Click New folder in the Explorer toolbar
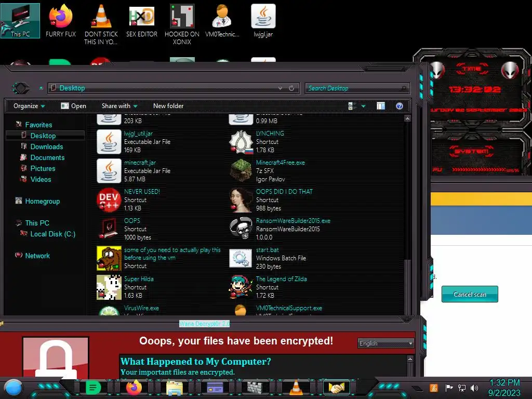The height and width of the screenshot is (399, 532). click(168, 106)
